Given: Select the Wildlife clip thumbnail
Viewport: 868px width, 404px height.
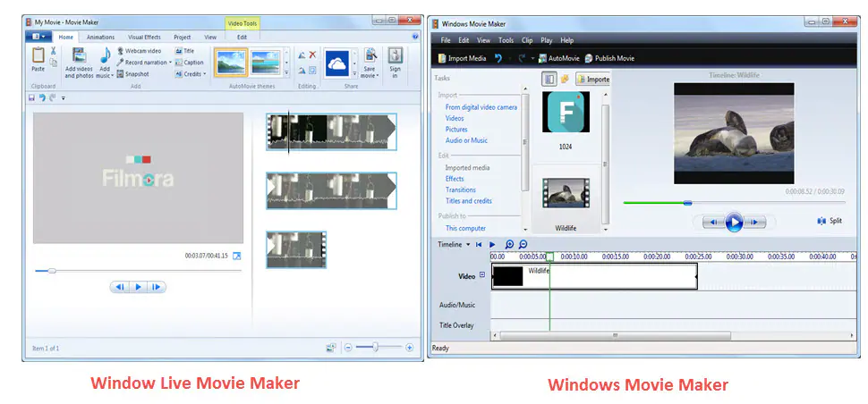Looking at the screenshot, I should pyautogui.click(x=566, y=193).
